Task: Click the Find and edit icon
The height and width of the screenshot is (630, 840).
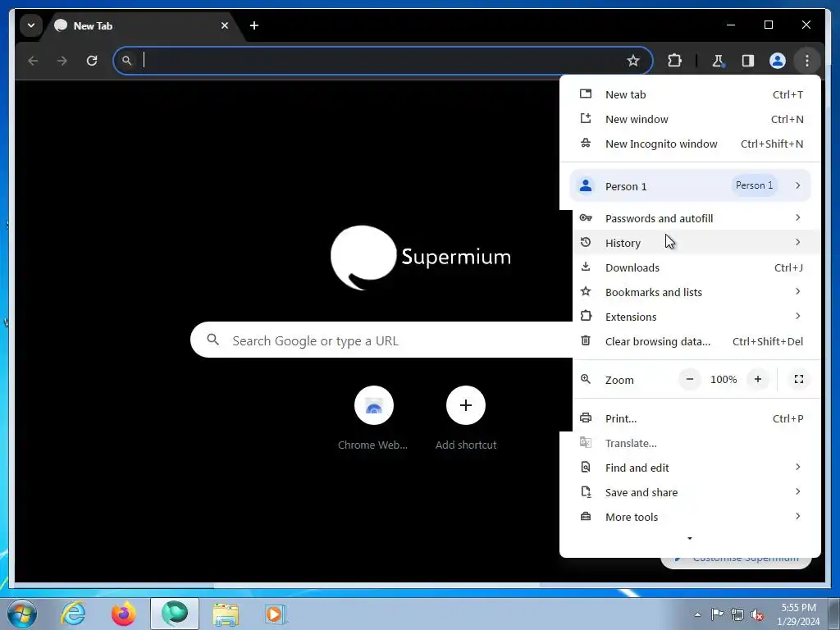Action: click(x=586, y=467)
